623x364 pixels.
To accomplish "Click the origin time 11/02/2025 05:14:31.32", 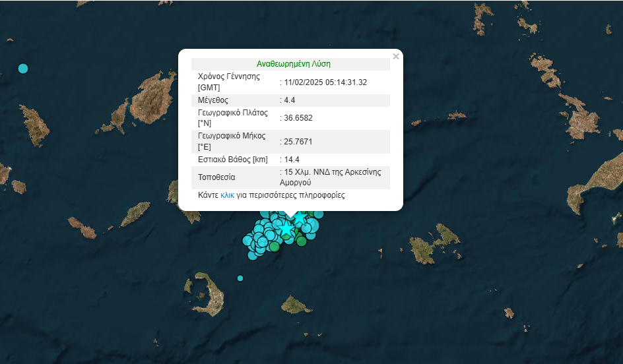I will pyautogui.click(x=325, y=82).
